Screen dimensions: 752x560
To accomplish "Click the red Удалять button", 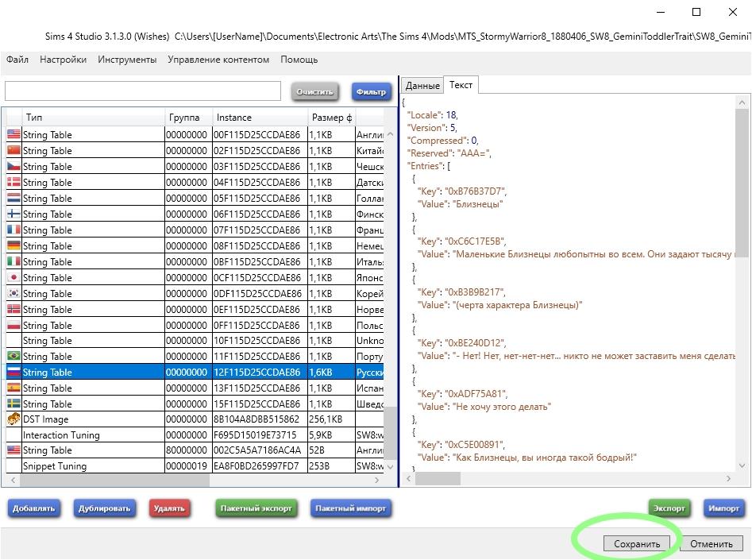I will 169,508.
